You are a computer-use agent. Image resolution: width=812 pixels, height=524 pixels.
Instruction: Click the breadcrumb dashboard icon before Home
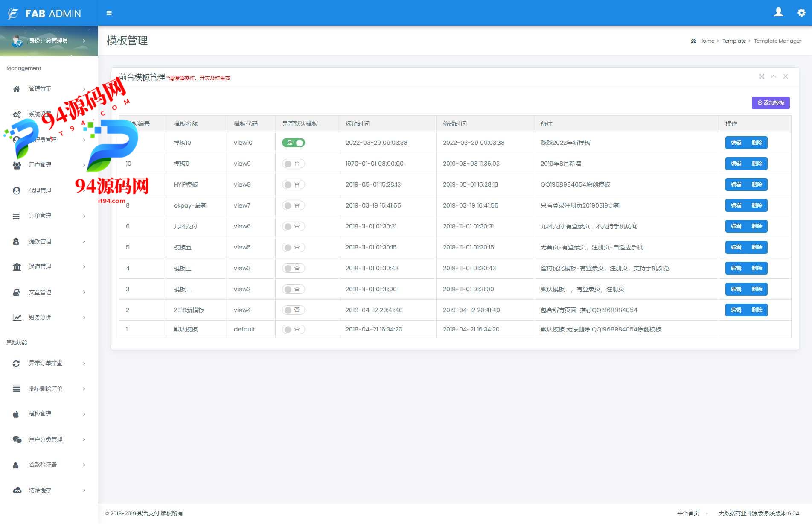(x=693, y=41)
